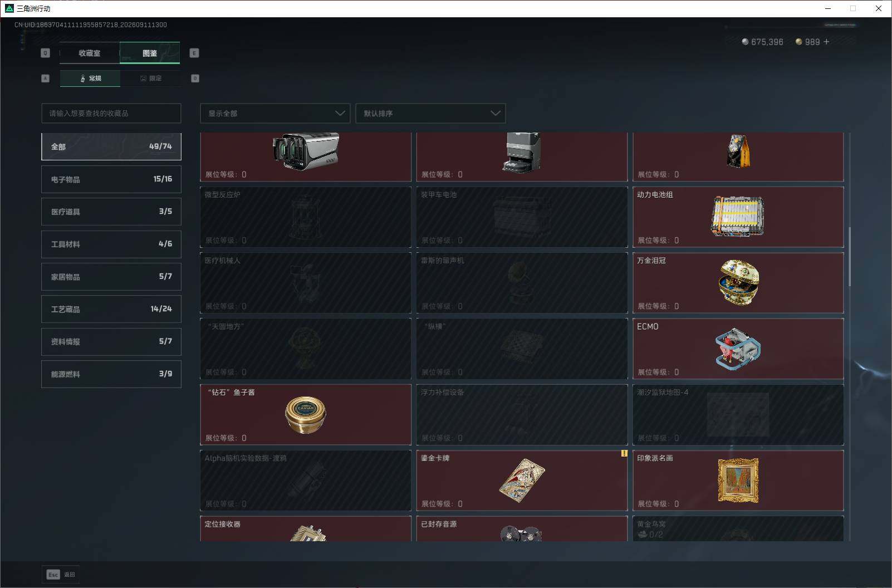The width and height of the screenshot is (892, 588).
Task: Open the ECMO machine item card
Action: [738, 349]
